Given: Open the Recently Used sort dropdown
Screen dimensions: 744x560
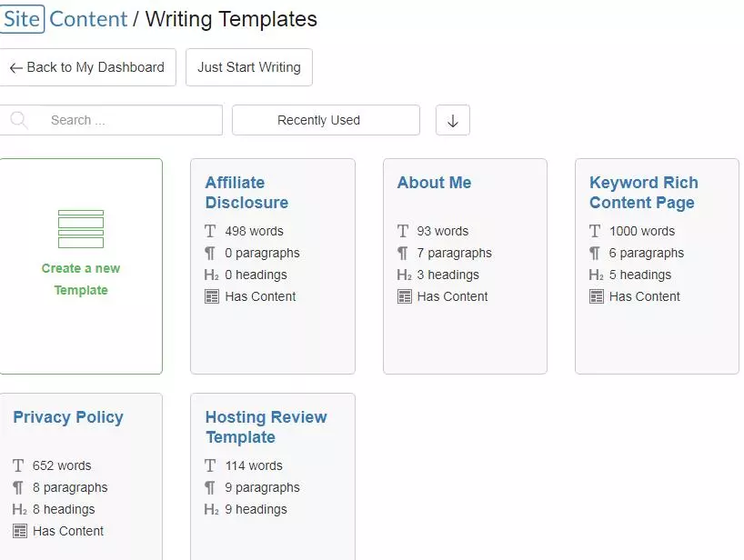Looking at the screenshot, I should 326,120.
